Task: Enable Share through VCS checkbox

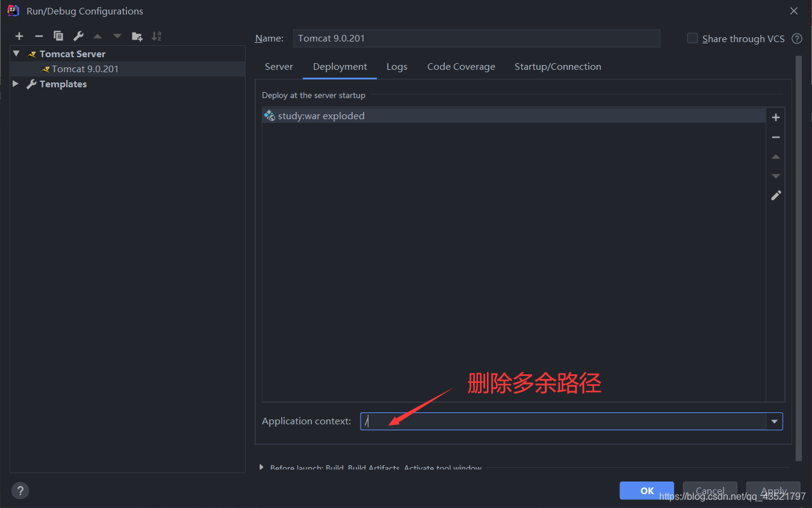Action: (692, 39)
